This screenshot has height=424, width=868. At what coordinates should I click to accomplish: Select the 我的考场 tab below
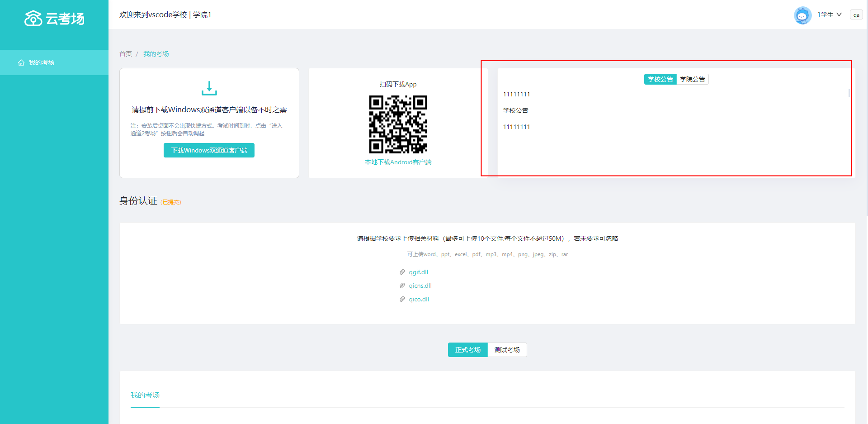[x=145, y=395]
